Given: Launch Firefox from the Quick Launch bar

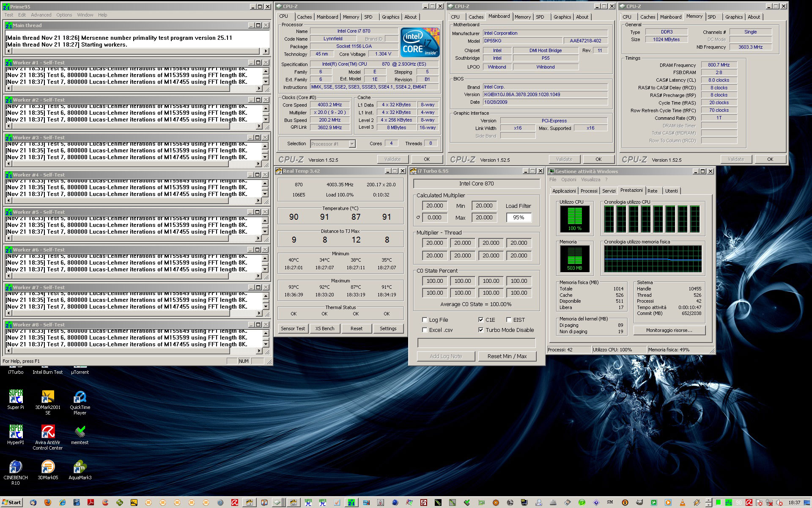Looking at the screenshot, I should (x=47, y=503).
